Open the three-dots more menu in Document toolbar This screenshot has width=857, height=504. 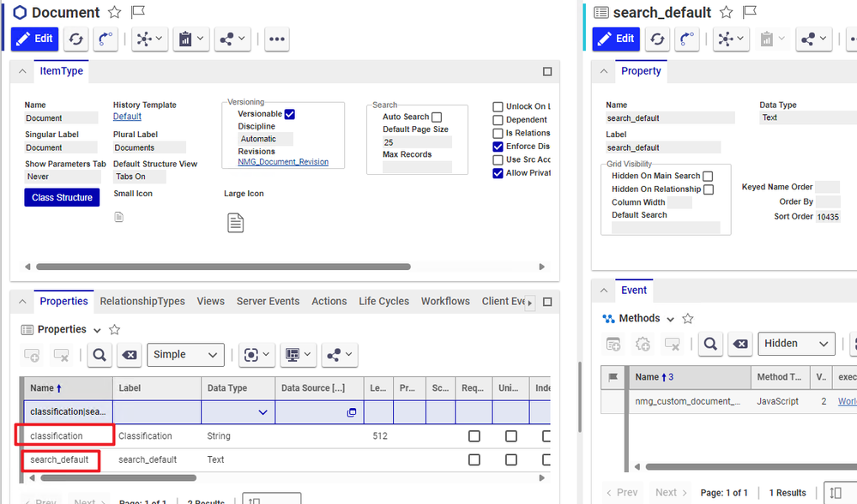pos(275,39)
